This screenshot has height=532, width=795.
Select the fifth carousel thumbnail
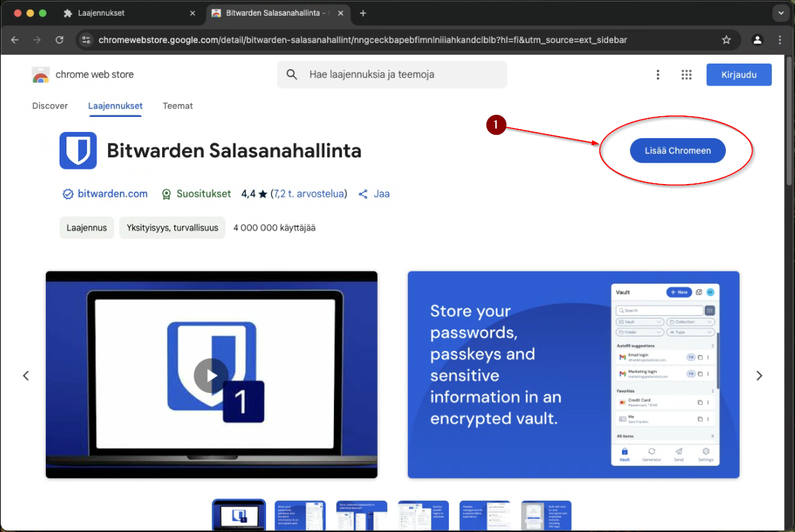[484, 516]
